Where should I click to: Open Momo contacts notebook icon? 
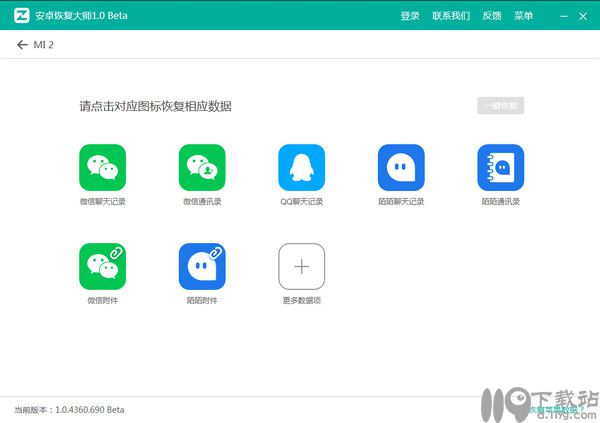(501, 167)
